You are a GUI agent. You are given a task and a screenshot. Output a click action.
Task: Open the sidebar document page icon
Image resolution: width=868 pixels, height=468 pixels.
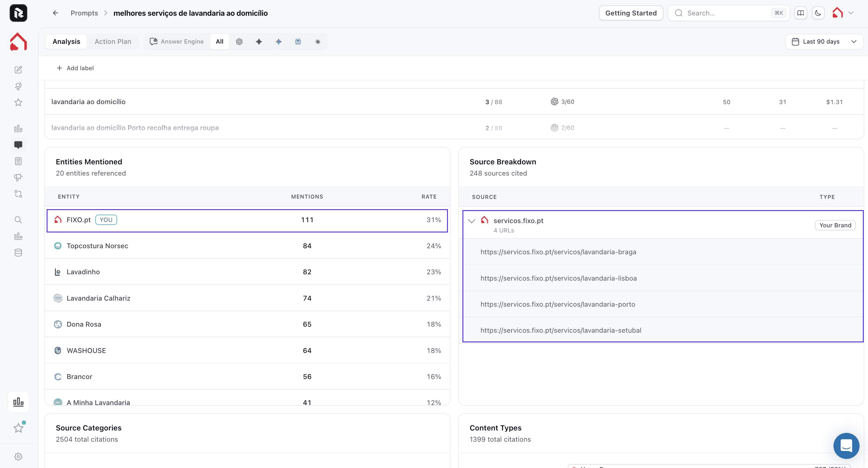coord(18,161)
